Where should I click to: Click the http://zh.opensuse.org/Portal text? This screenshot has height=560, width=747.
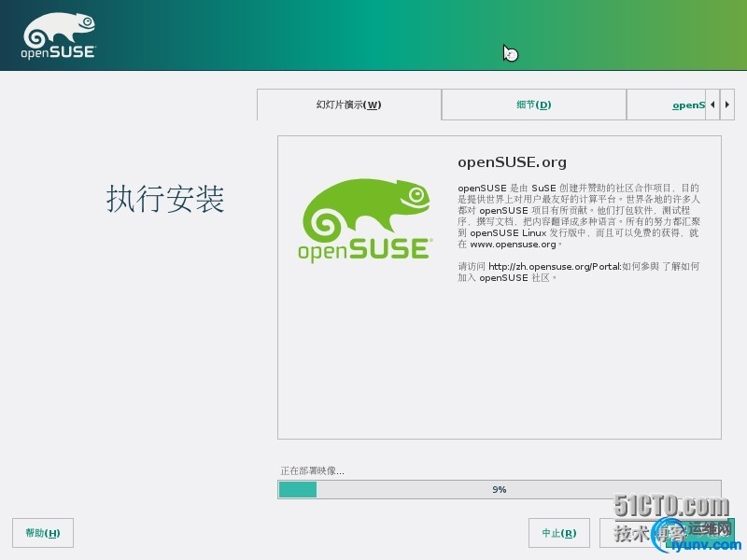(x=555, y=267)
